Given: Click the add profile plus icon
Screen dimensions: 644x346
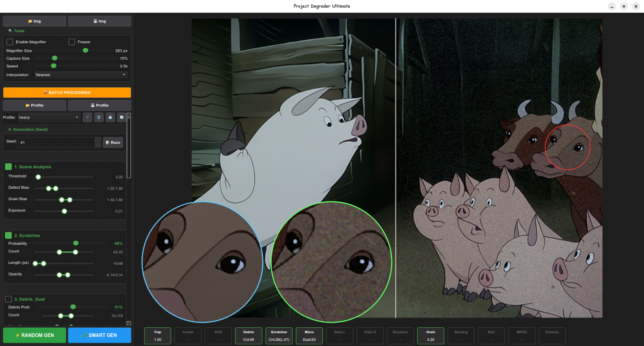Looking at the screenshot, I should coord(88,117).
